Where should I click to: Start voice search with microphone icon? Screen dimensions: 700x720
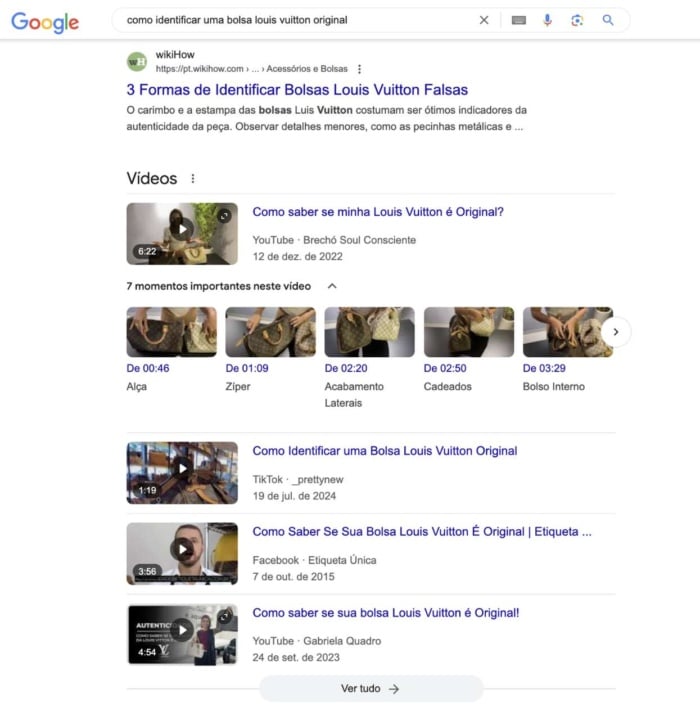547,20
